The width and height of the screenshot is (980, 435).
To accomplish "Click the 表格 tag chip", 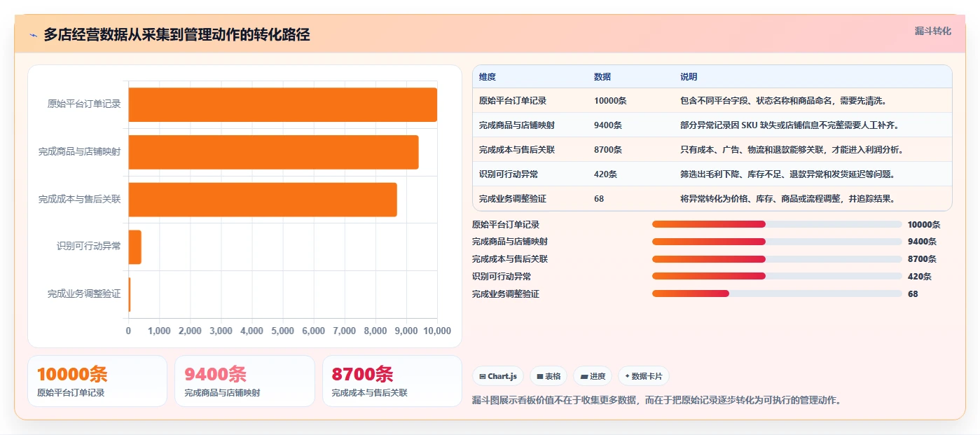I will coord(548,376).
